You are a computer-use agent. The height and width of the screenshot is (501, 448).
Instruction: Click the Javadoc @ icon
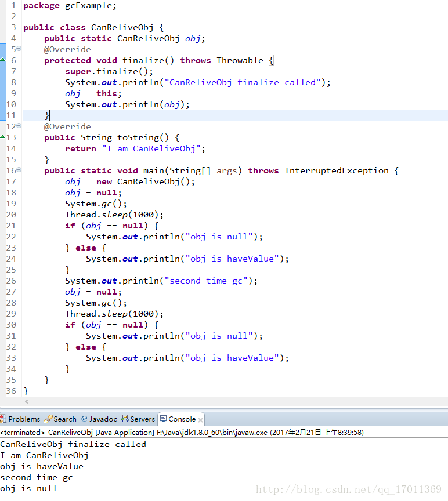[x=84, y=419]
